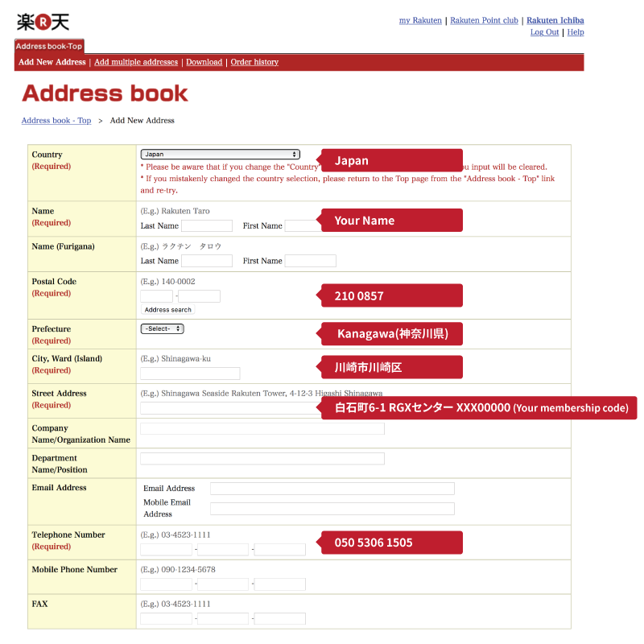The image size is (644, 644).
Task: Select the Address book-Top tab
Action: coord(49,46)
